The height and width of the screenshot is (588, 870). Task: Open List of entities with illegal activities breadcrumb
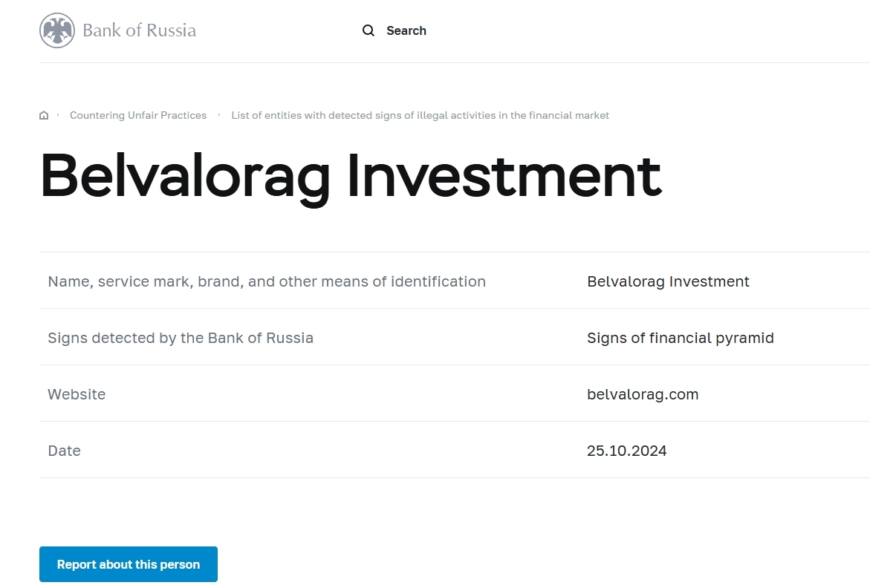420,115
